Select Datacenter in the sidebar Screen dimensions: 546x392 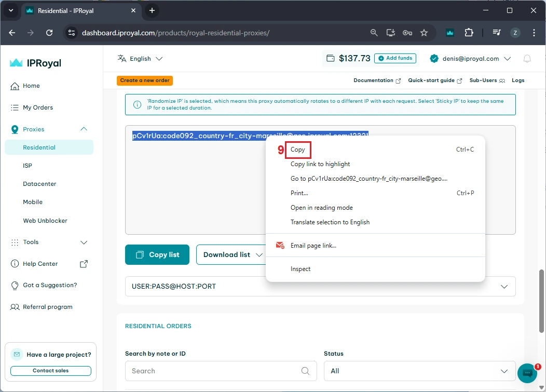click(x=39, y=184)
